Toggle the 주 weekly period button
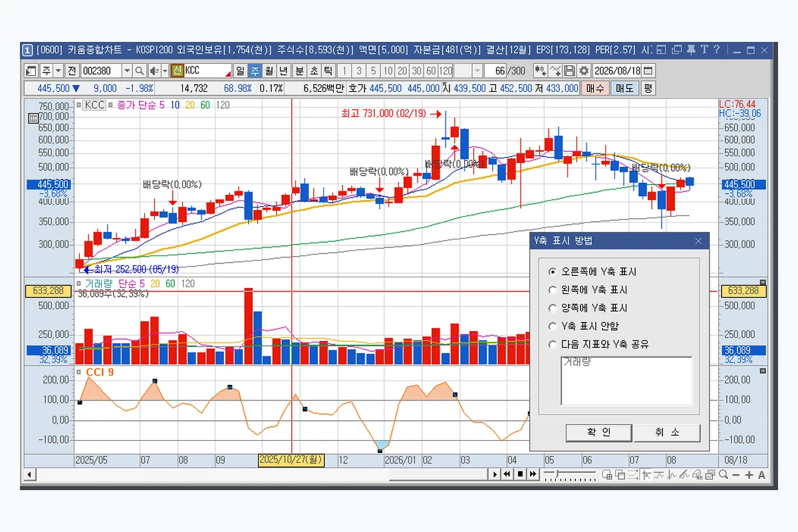Screen dimensions: 798x532 255,70
